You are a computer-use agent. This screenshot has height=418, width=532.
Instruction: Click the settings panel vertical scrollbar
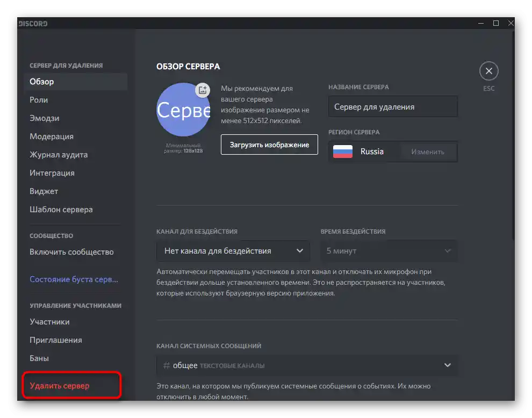[513, 136]
